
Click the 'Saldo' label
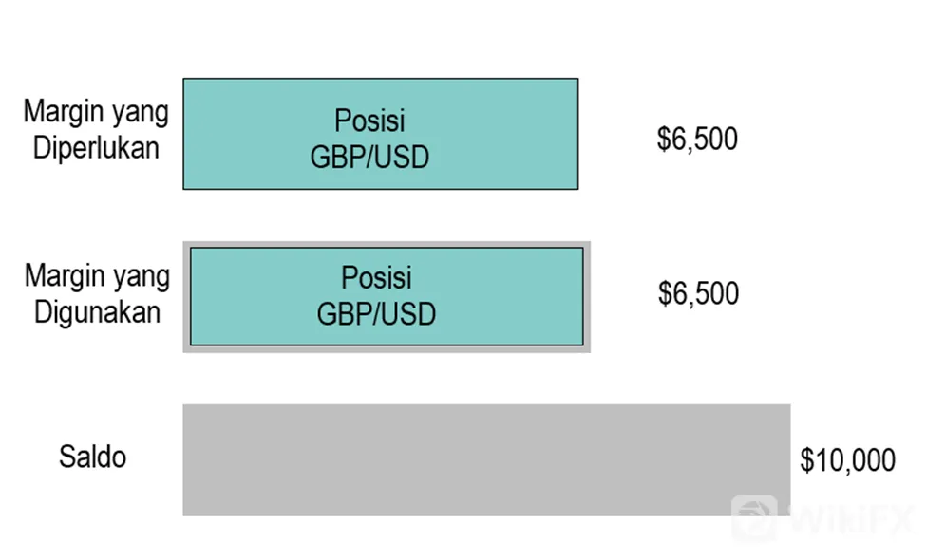pyautogui.click(x=93, y=457)
